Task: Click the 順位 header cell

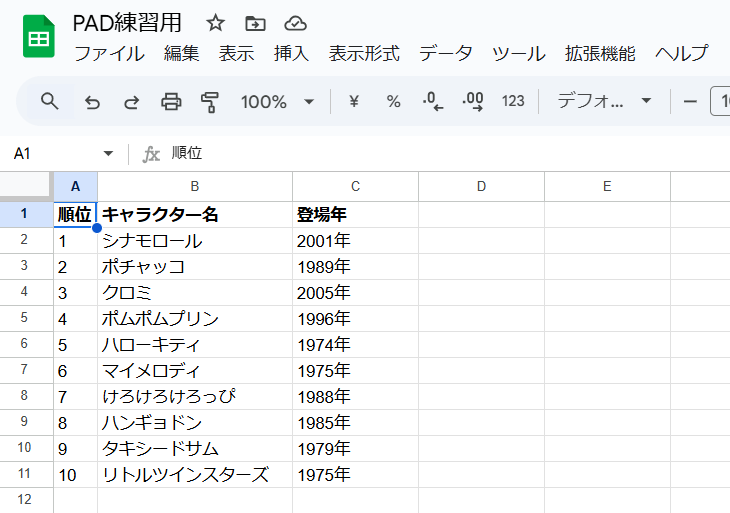Action: click(x=75, y=215)
